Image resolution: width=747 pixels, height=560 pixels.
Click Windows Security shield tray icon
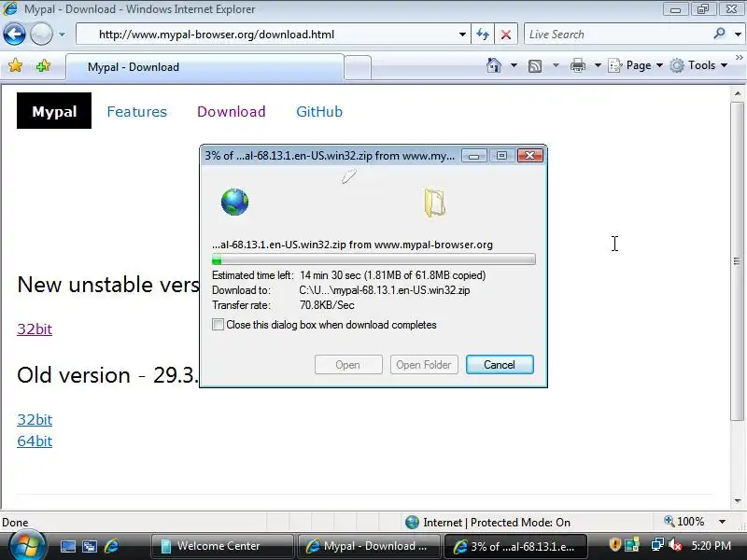(614, 544)
